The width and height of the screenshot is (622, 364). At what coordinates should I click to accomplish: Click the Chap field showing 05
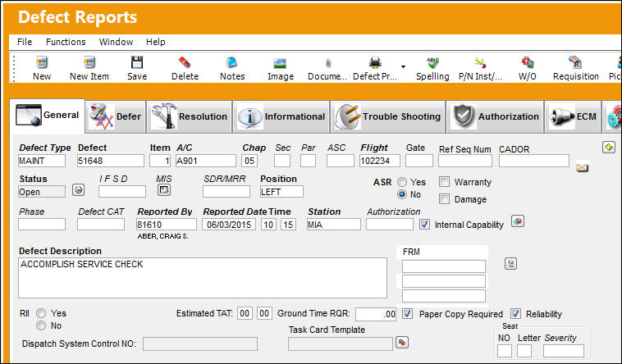point(249,161)
